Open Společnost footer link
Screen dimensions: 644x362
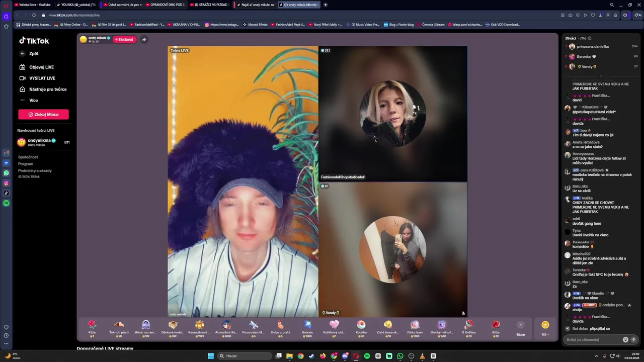point(28,157)
